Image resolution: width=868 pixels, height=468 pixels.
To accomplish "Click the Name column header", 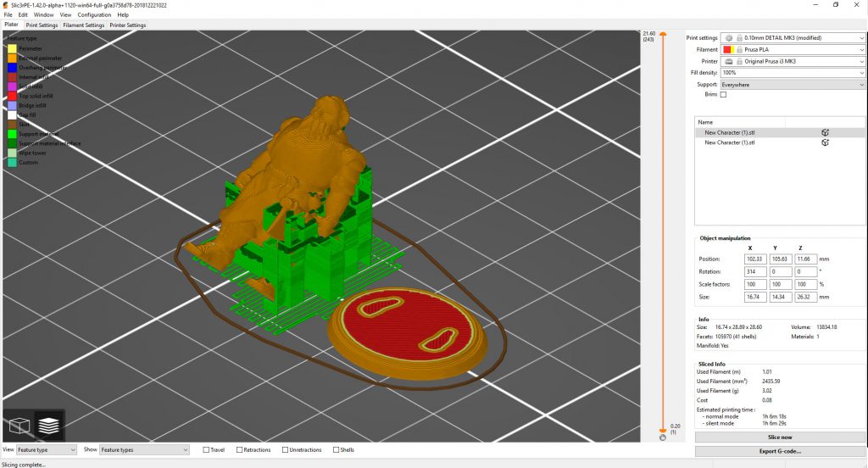I will (x=740, y=122).
